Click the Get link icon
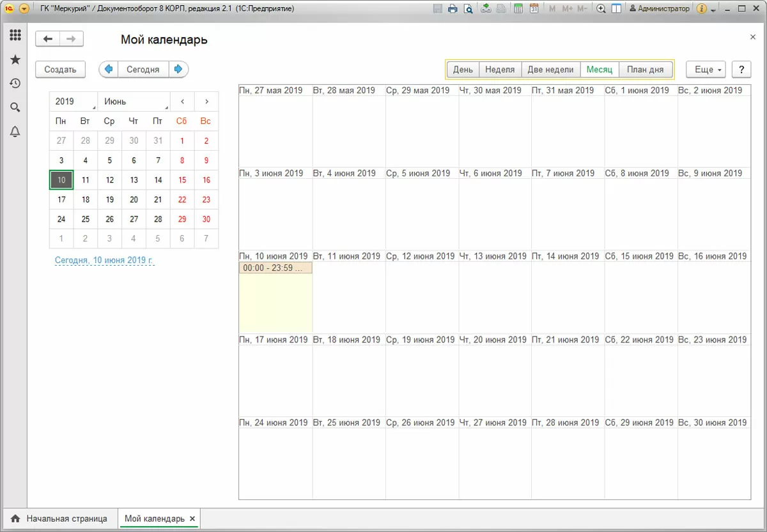Image resolution: width=767 pixels, height=532 pixels. coord(486,9)
